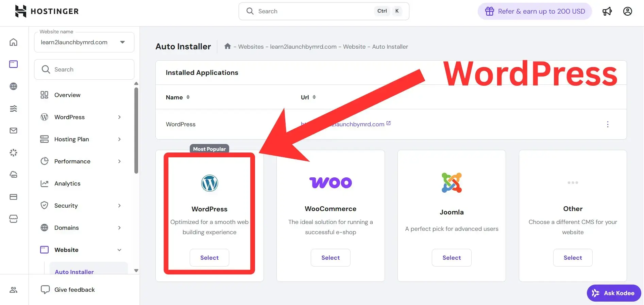This screenshot has width=644, height=305.
Task: Click the Woo logo in the WooCommerce card
Action: tap(331, 183)
